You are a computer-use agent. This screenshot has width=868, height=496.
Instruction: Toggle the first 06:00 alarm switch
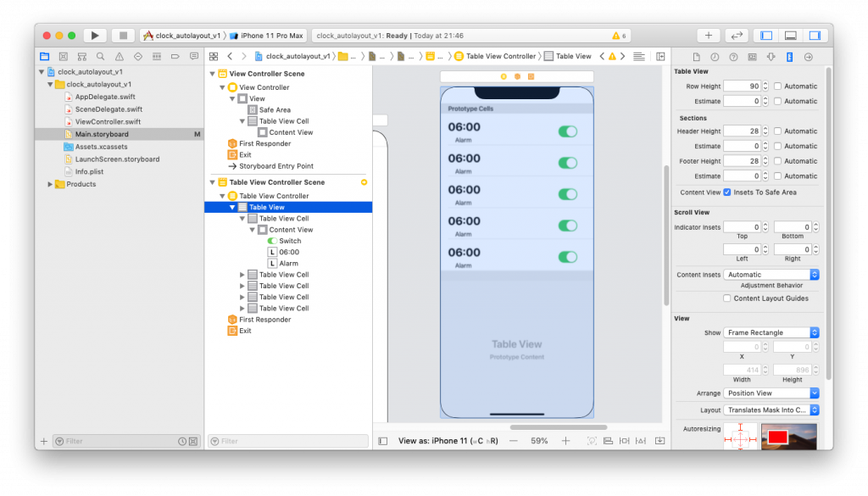point(567,131)
